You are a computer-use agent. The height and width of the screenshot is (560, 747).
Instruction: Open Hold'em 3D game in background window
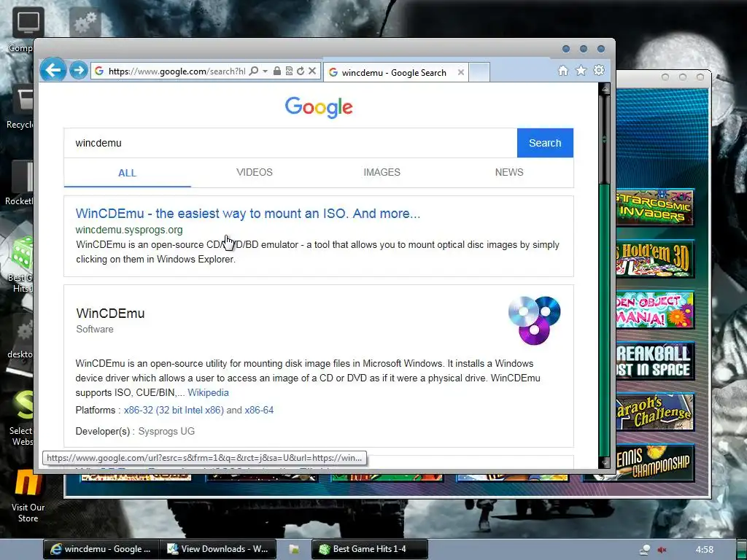[x=655, y=259]
